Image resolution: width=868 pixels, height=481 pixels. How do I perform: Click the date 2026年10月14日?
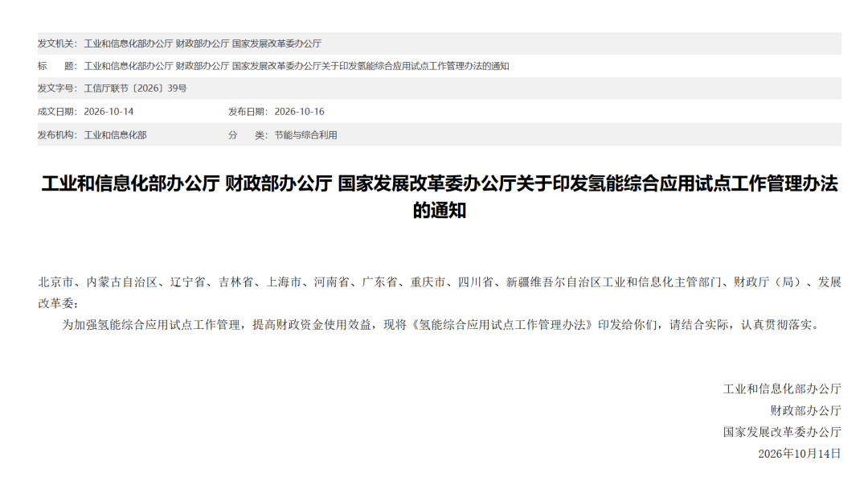tap(800, 454)
